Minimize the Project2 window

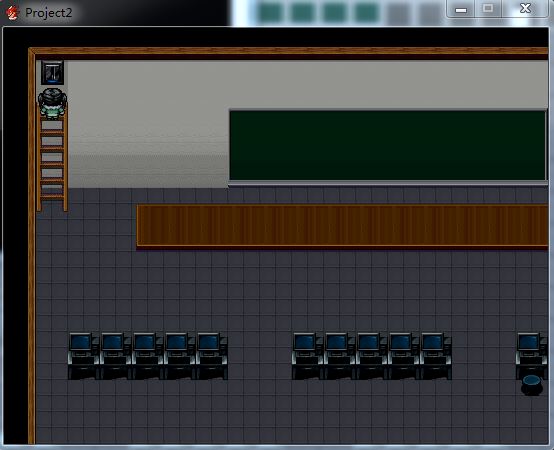pos(460,9)
